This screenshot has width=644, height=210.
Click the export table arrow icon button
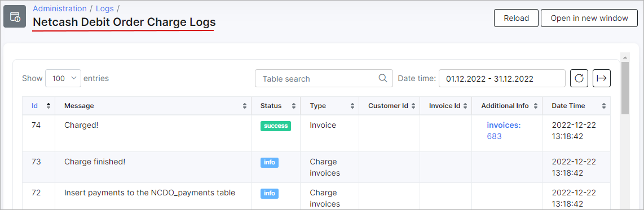tap(602, 78)
